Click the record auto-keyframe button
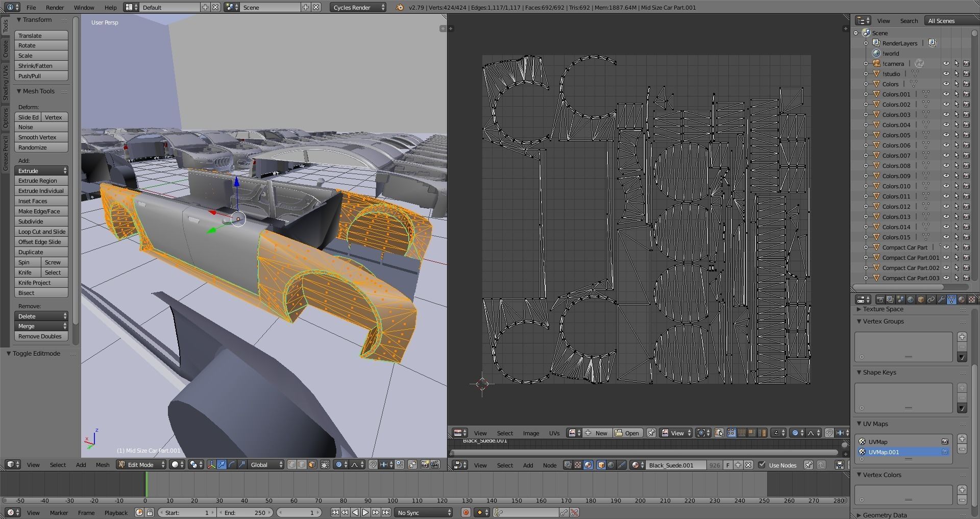 tap(465, 512)
